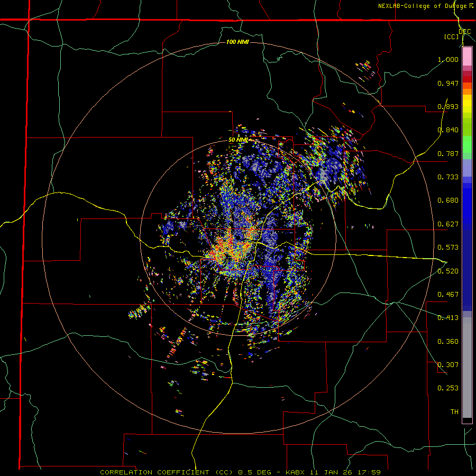
Task: Click the 17:59 timestamp in the caption
Action: coord(370,472)
